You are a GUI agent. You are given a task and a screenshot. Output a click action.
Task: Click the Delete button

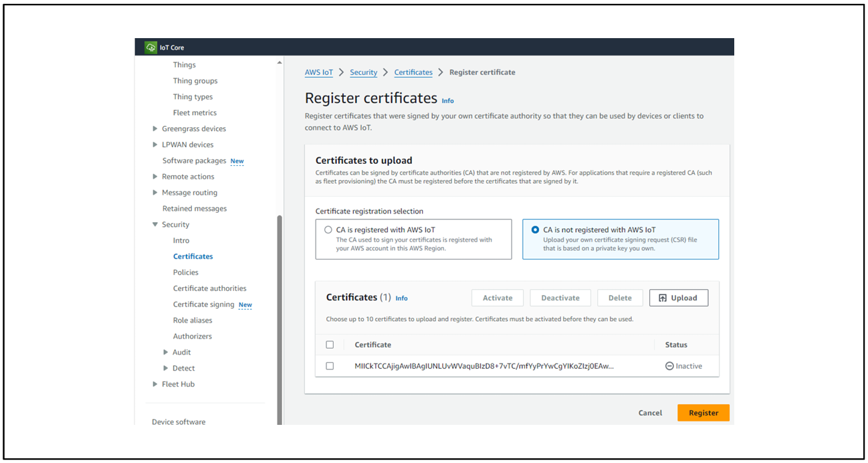620,298
